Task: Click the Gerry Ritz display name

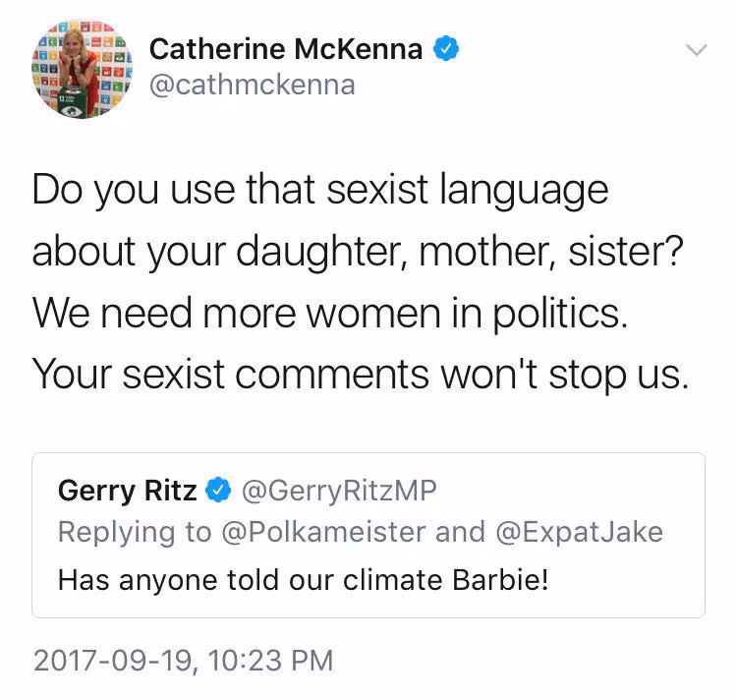Action: 127,489
